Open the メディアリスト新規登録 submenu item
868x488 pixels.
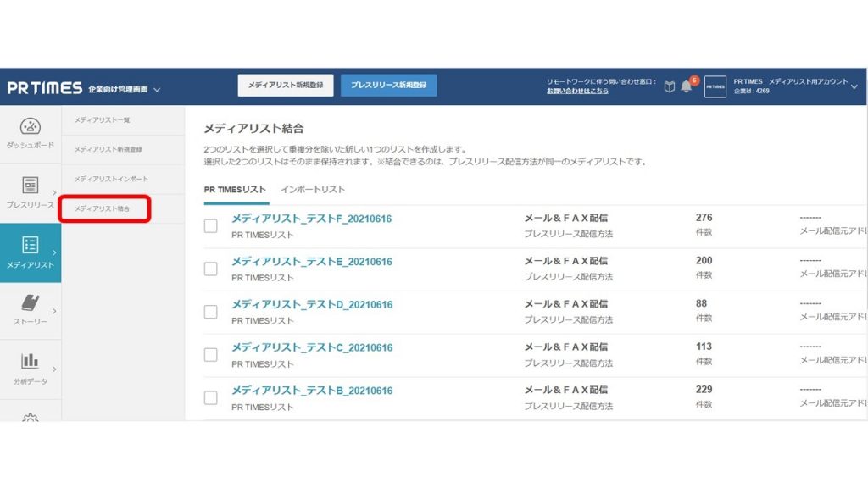point(108,149)
